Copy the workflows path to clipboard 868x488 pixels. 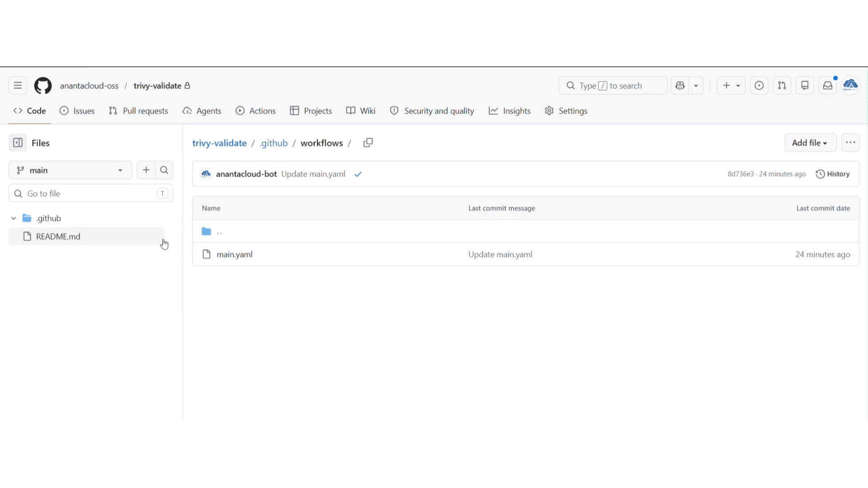coord(368,143)
